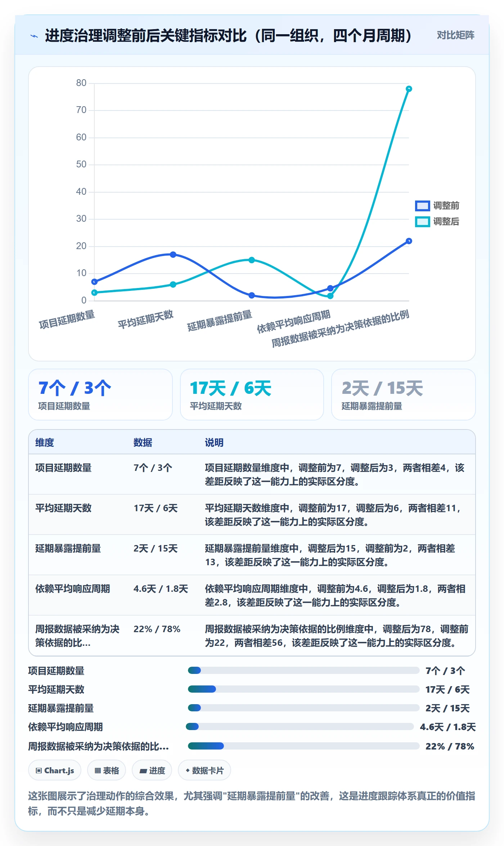504x846 pixels.
Task: Click table cell 延期暴露提前量 in 维度 column
Action: (x=68, y=548)
